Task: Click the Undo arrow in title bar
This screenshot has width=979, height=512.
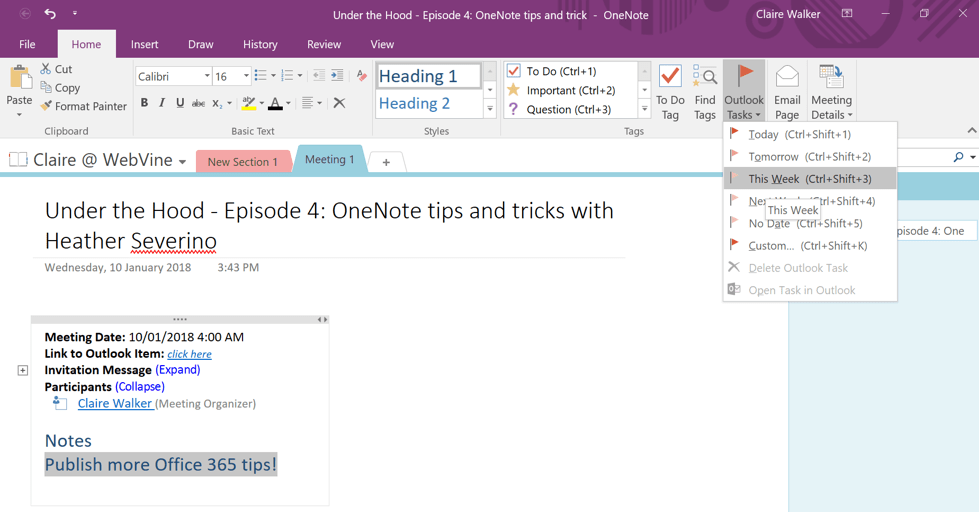Action: (x=50, y=14)
